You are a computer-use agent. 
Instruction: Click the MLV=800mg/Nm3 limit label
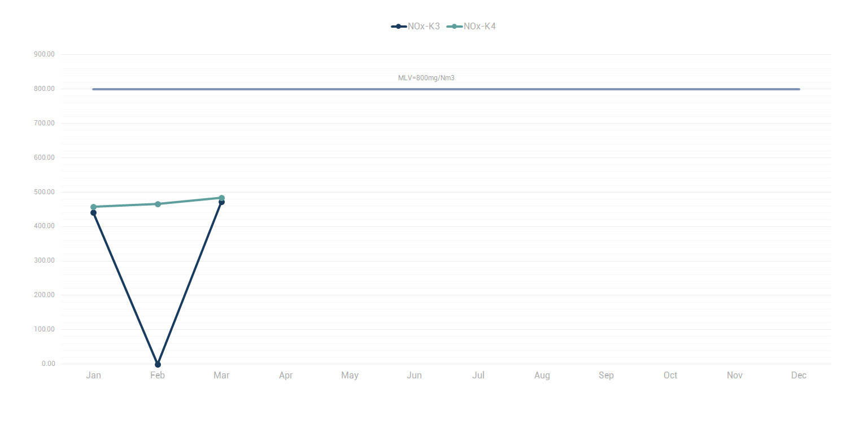click(426, 78)
